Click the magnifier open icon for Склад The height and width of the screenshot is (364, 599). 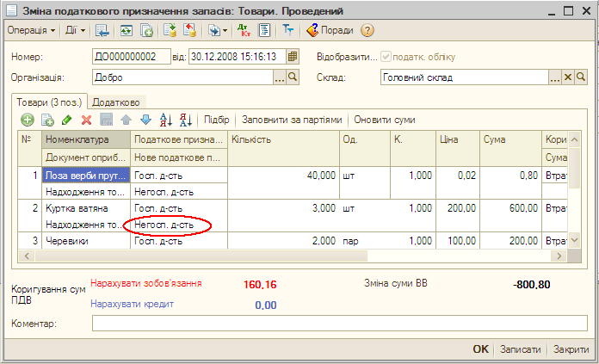[x=581, y=77]
